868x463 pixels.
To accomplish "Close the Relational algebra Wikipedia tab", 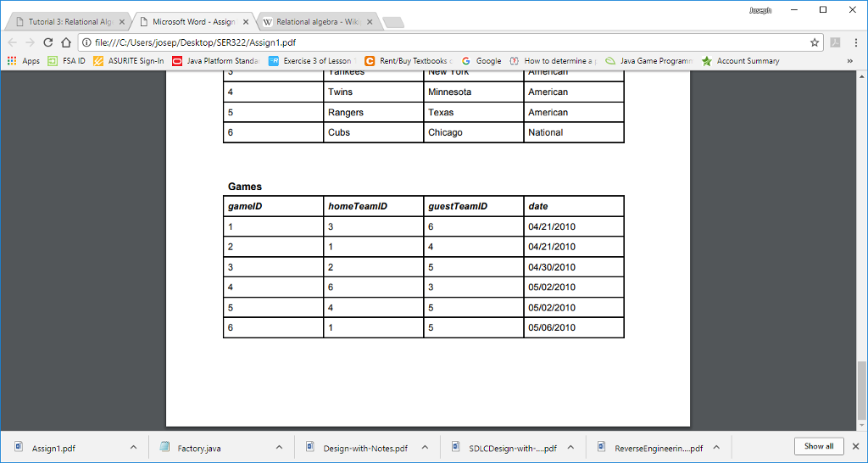I will click(x=370, y=22).
